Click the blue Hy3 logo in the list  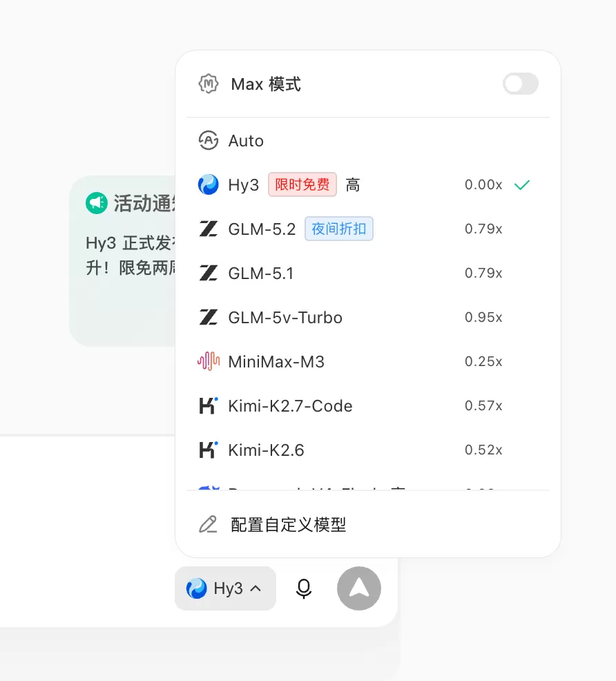tap(209, 184)
